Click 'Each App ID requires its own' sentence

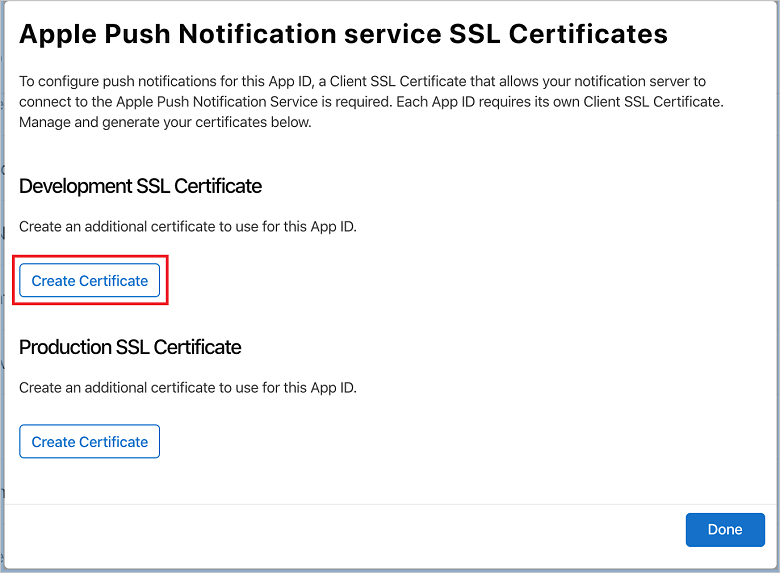point(488,101)
